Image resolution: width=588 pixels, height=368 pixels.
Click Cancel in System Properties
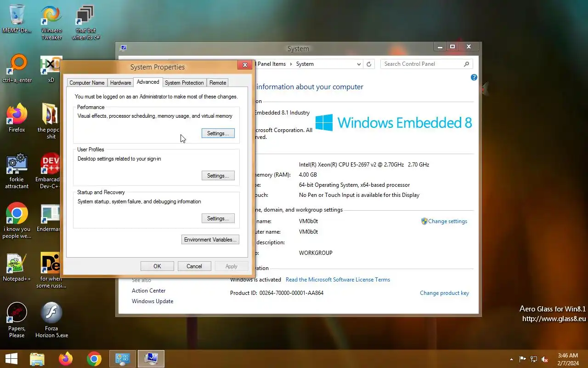pos(194,266)
